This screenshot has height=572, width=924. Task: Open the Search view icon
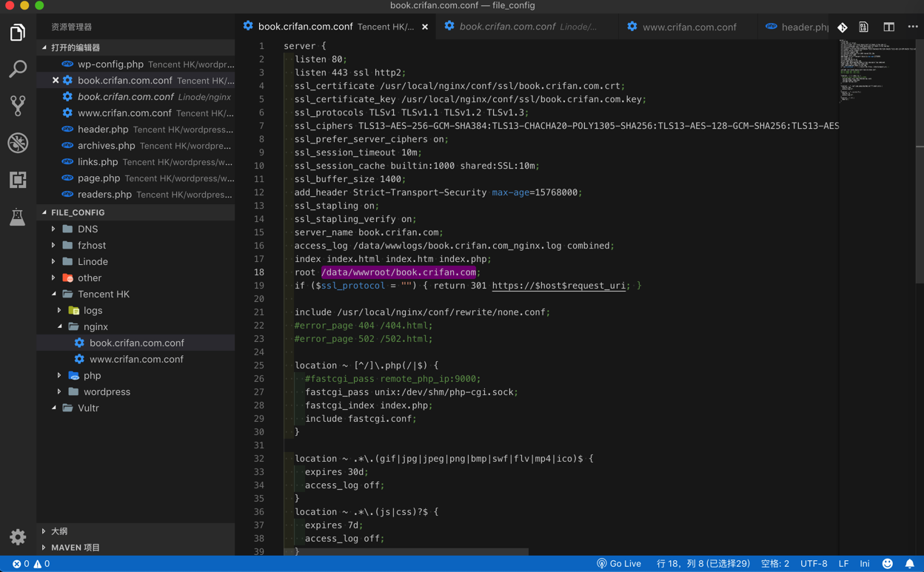[x=18, y=69]
